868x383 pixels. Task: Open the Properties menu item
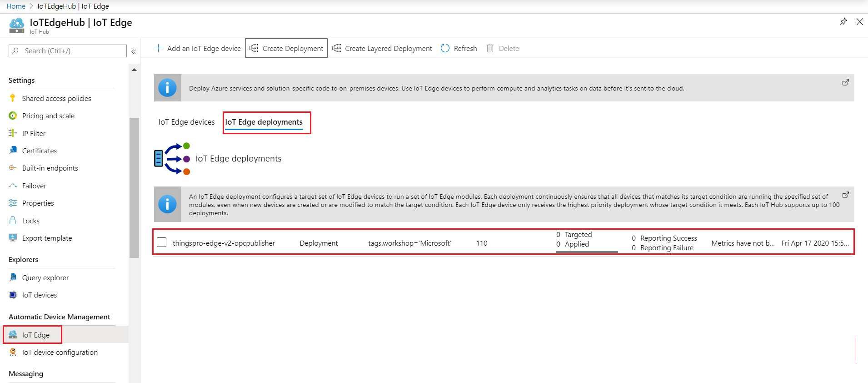[38, 203]
